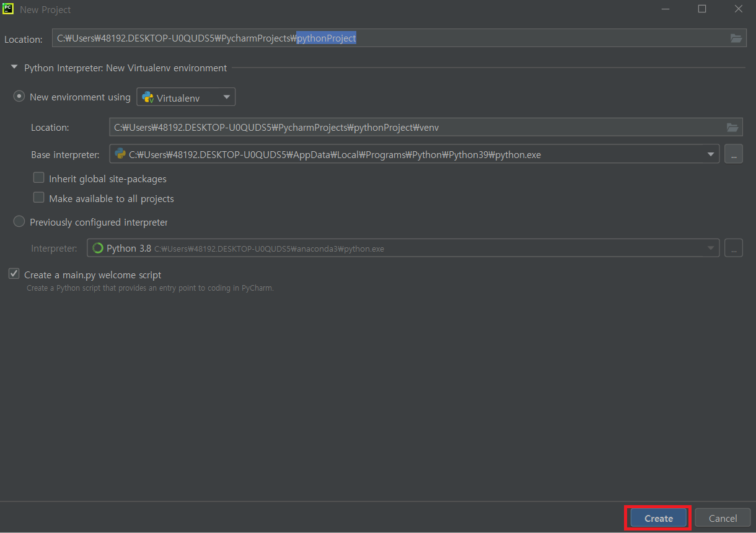756x533 pixels.
Task: Collapse the Python Interpreter section triangle
Action: (14, 68)
